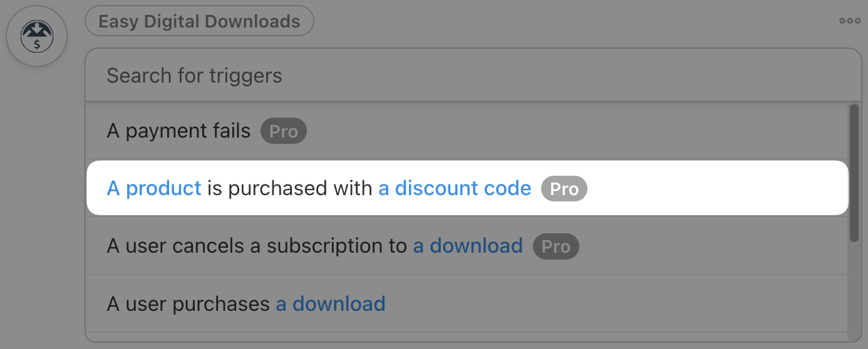The width and height of the screenshot is (868, 349).
Task: Click the Pro badge on the subscription cancel trigger
Action: [x=555, y=246]
